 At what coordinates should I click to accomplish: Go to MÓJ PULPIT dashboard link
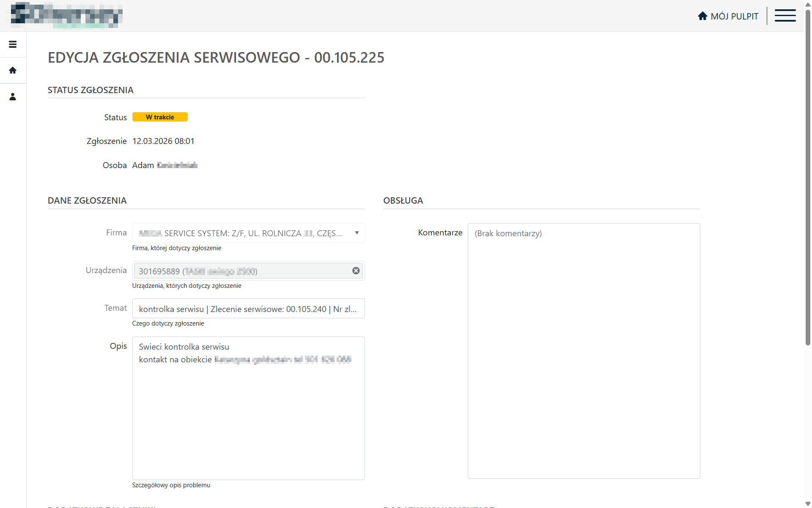734,16
